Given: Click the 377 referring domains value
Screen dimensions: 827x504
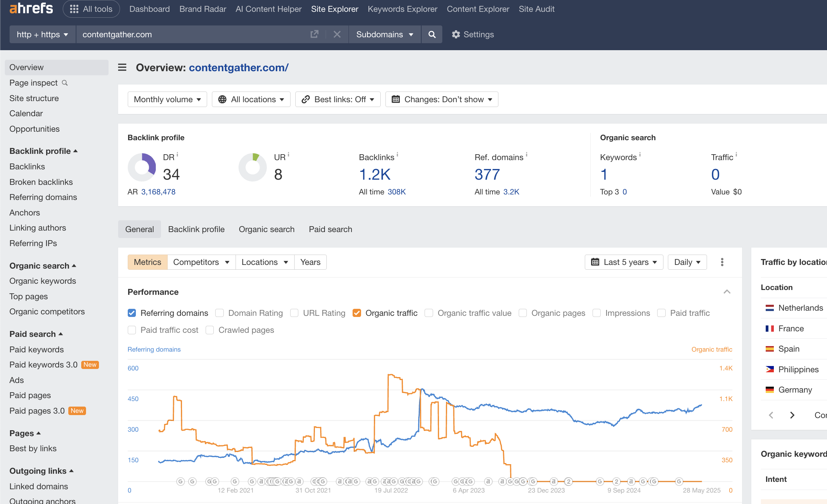Looking at the screenshot, I should [487, 174].
